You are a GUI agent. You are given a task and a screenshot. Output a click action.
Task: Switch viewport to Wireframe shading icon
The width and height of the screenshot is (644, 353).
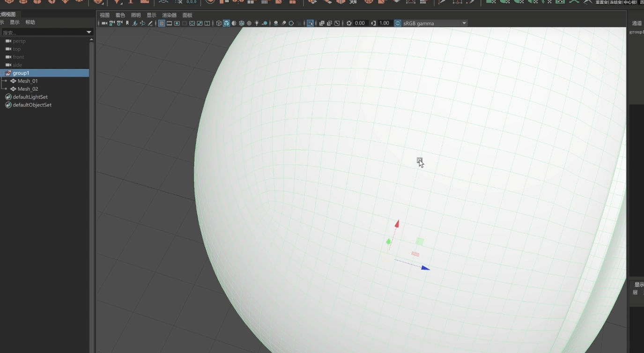pos(219,23)
